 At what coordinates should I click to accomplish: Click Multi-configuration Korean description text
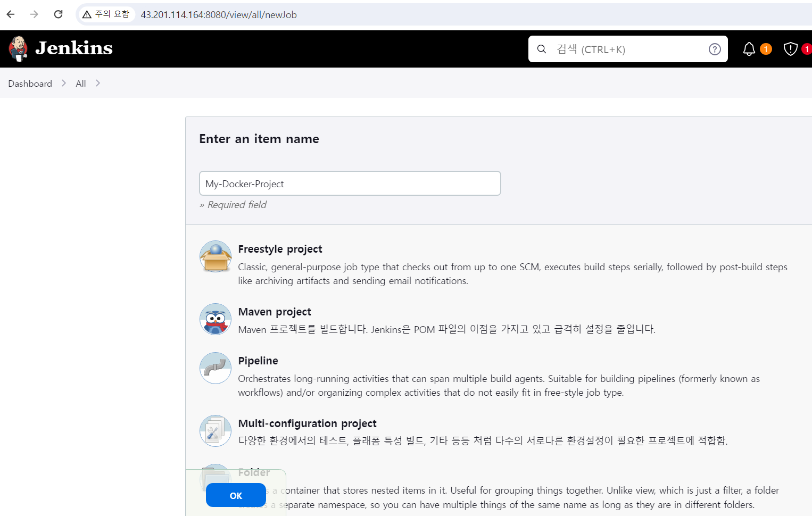[x=483, y=440]
